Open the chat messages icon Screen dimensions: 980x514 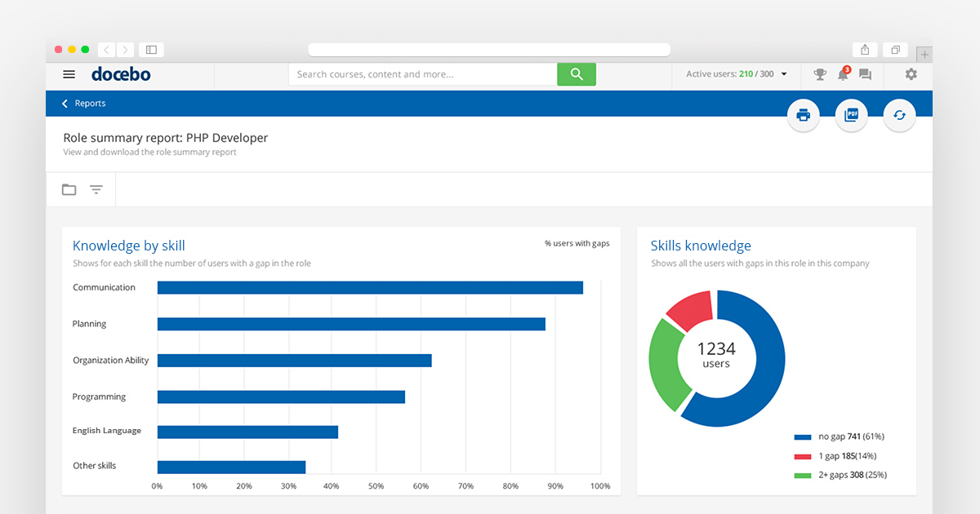(x=865, y=74)
